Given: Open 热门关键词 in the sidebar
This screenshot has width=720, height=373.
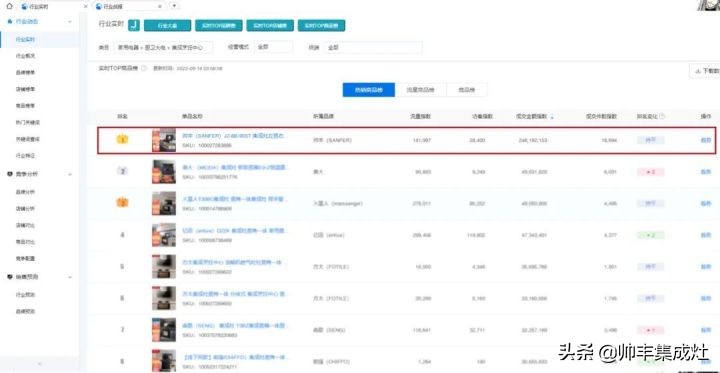Looking at the screenshot, I should (x=28, y=123).
